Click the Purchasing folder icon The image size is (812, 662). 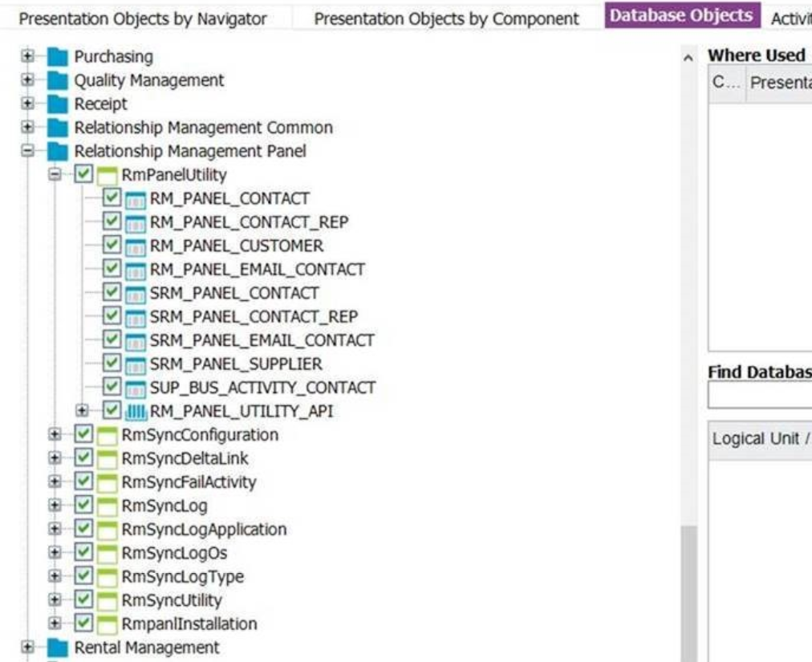tap(58, 57)
